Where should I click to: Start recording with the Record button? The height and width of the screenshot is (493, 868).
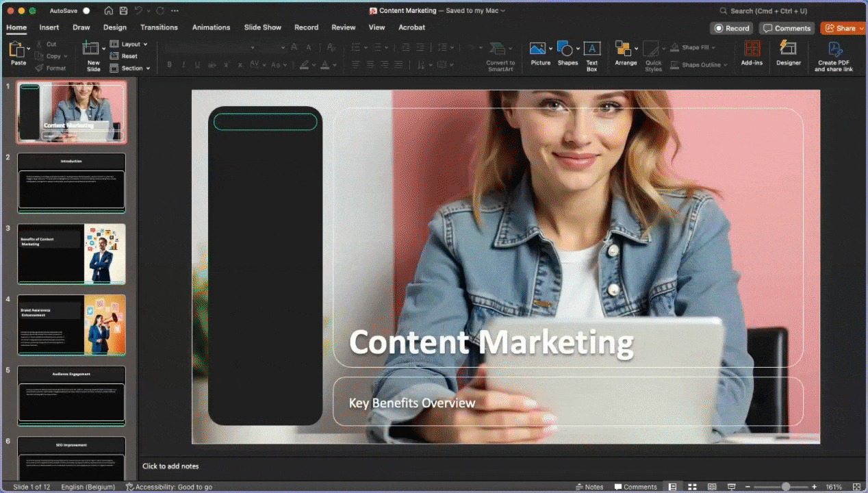click(x=731, y=28)
